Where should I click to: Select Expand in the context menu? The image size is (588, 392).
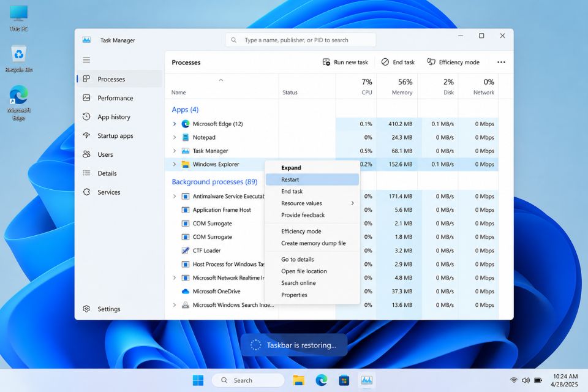coord(312,168)
